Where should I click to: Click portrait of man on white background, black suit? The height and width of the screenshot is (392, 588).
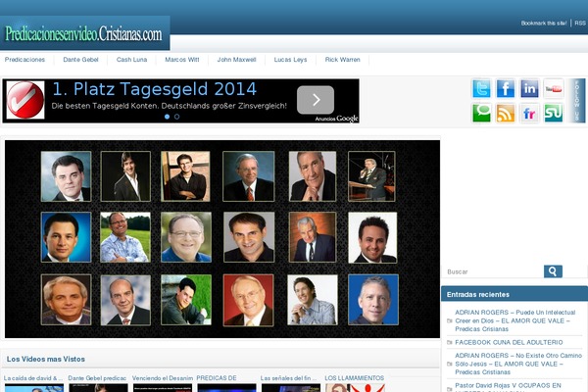[x=372, y=237]
